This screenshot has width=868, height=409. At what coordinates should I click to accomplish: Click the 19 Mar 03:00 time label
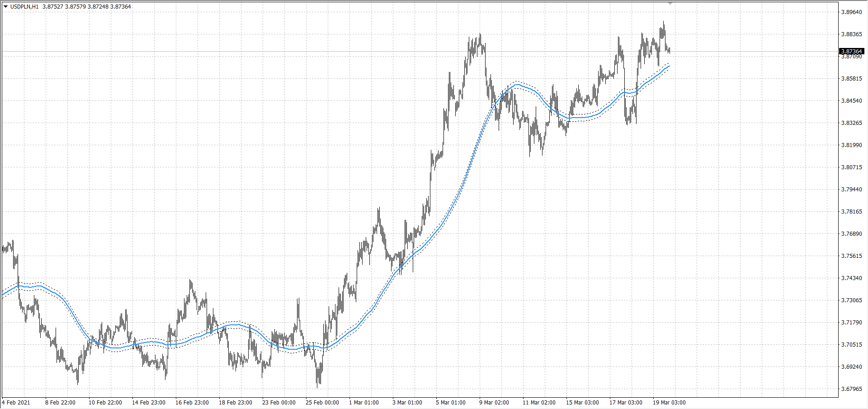pos(669,403)
